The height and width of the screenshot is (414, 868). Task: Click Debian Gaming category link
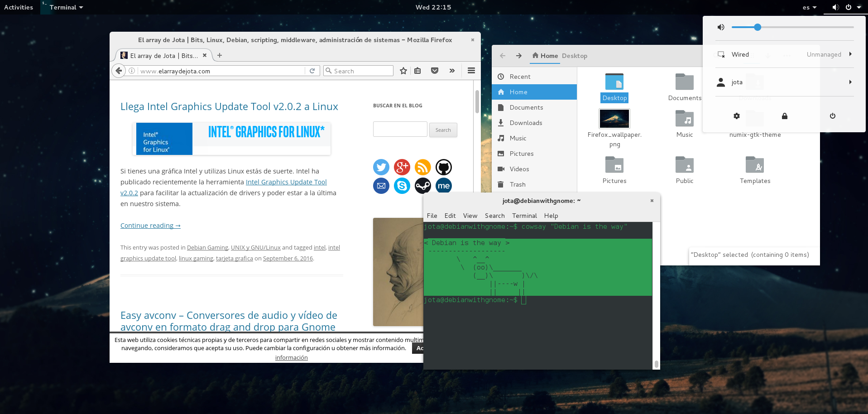click(x=207, y=247)
